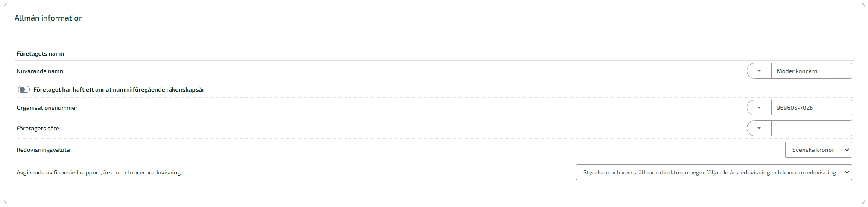Open the Redovisningsvaluta currency dropdown
The width and height of the screenshot is (868, 207).
click(818, 150)
